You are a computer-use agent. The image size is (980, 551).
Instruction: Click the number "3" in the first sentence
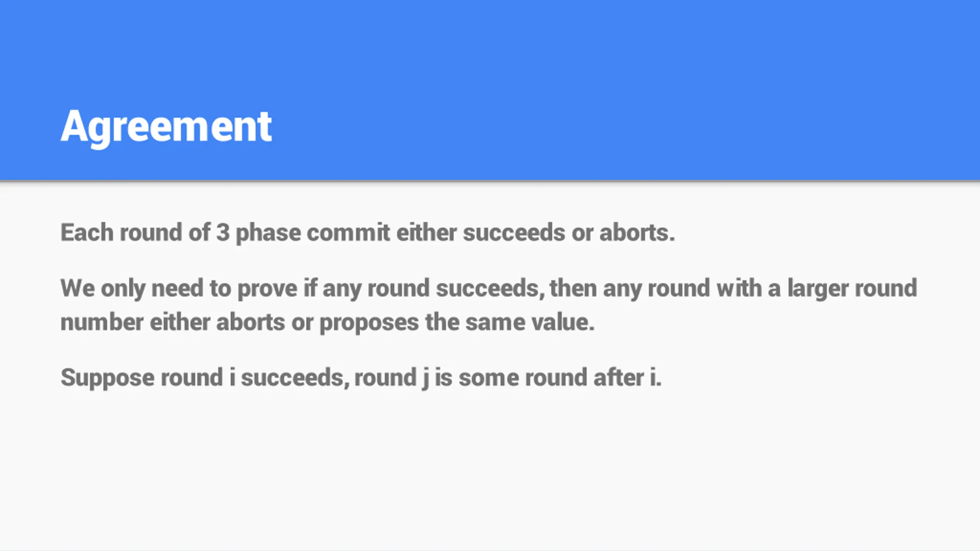point(223,233)
